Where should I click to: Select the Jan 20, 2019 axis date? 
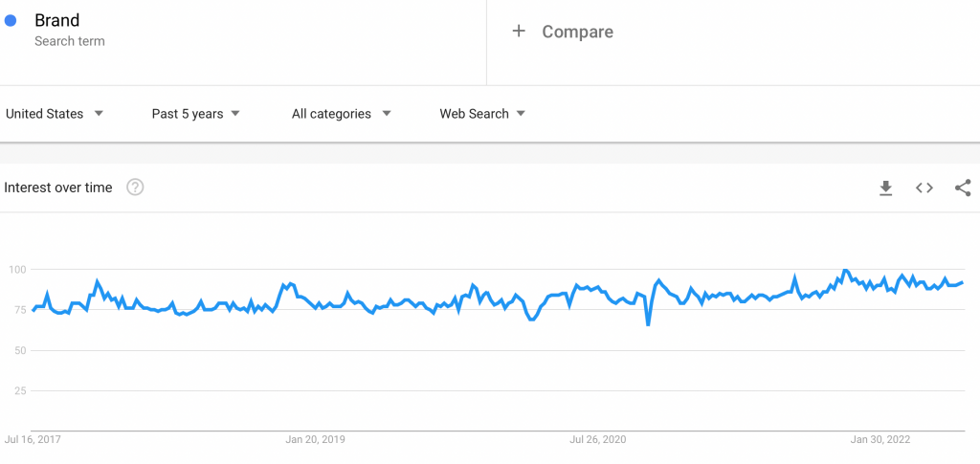315,440
